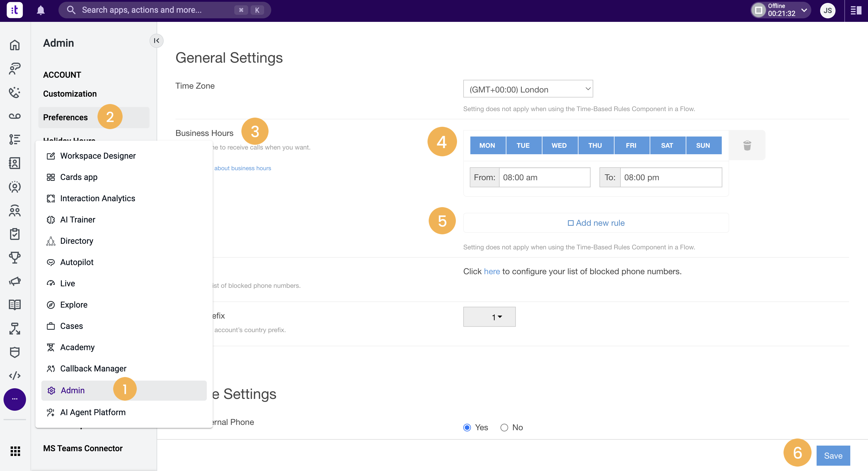
Task: Open Live from apps menu
Action: coord(124,284)
